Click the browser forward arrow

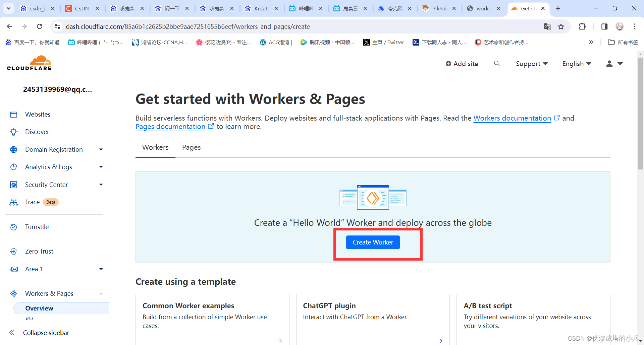[x=24, y=26]
